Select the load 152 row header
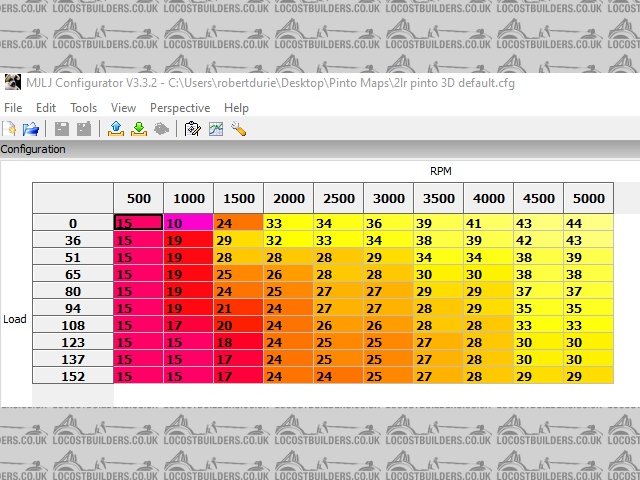The height and width of the screenshot is (480, 640). (72, 375)
